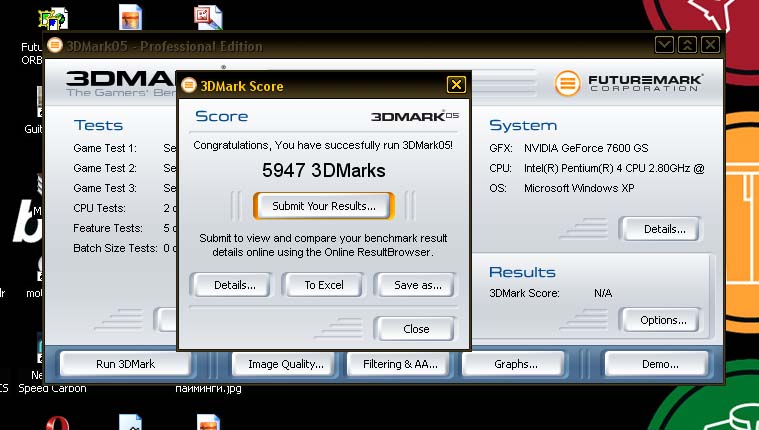This screenshot has height=430, width=759.
Task: Click the Feature Tests label
Action: [107, 228]
